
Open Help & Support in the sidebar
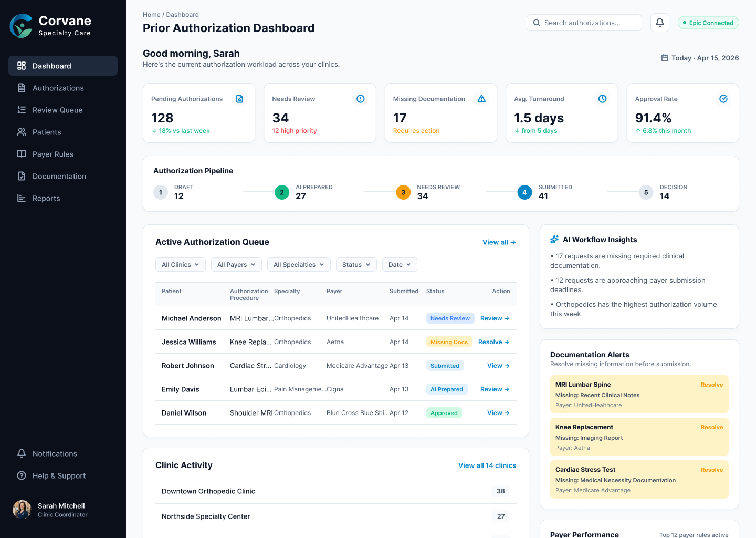coord(63,475)
